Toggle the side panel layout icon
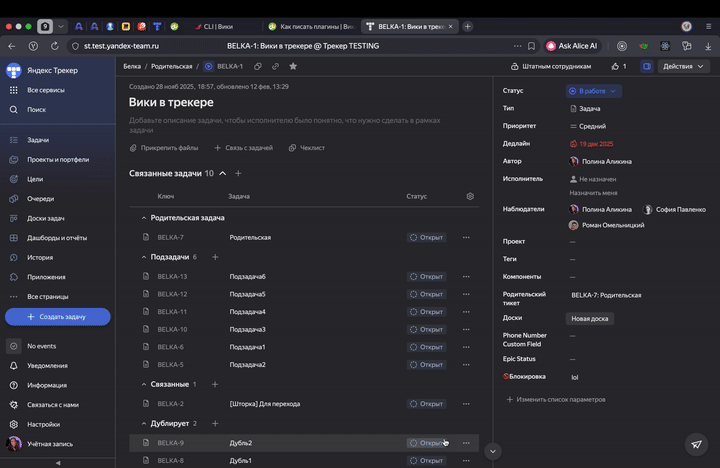 [647, 67]
